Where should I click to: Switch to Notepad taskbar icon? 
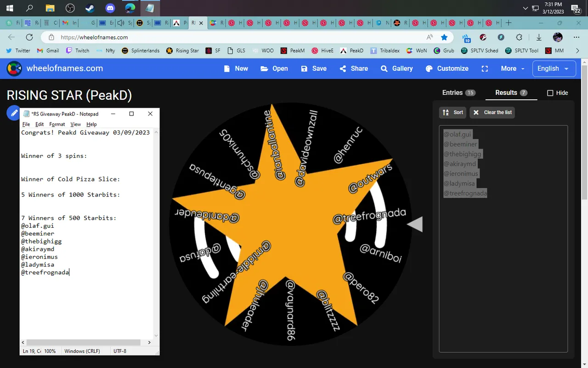pyautogui.click(x=150, y=8)
